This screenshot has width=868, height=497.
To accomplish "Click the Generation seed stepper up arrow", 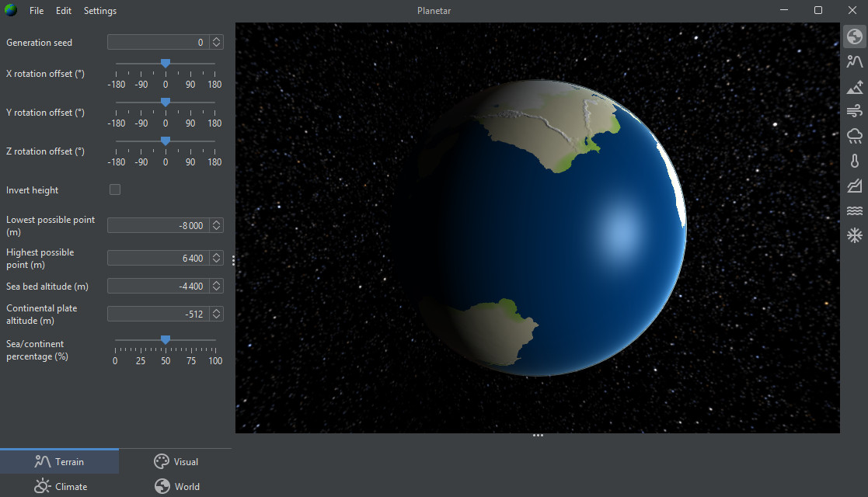I will (x=216, y=39).
